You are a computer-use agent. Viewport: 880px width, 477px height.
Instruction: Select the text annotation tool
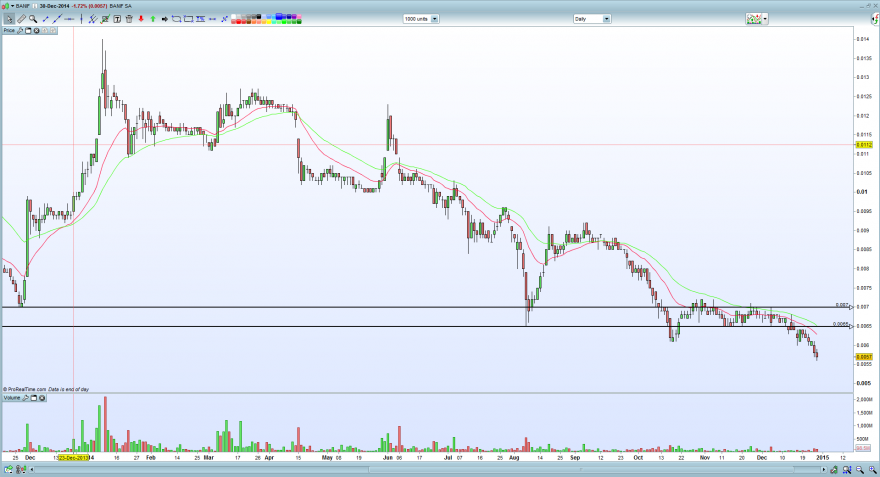[117, 19]
